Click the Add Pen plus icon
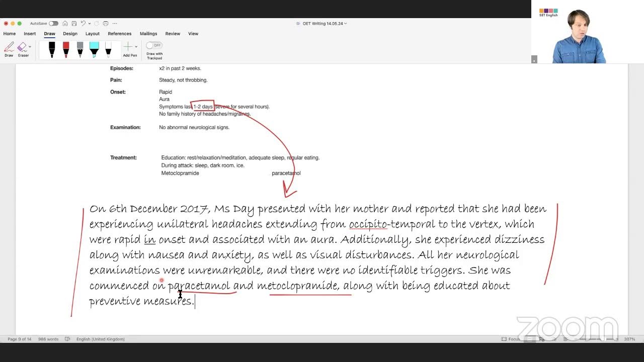The image size is (644, 362). pos(128,47)
